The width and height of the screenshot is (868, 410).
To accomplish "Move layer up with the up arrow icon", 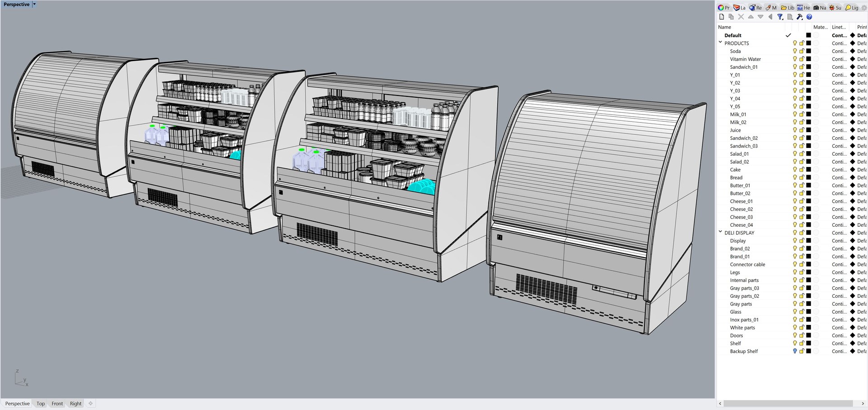I will point(750,17).
